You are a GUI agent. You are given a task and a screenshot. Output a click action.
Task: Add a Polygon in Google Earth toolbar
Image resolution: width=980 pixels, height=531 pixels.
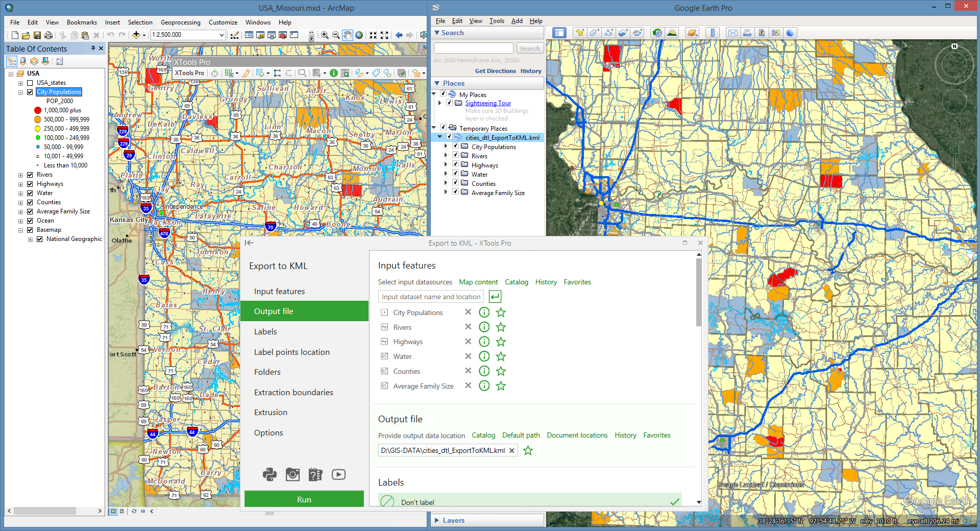tap(594, 33)
